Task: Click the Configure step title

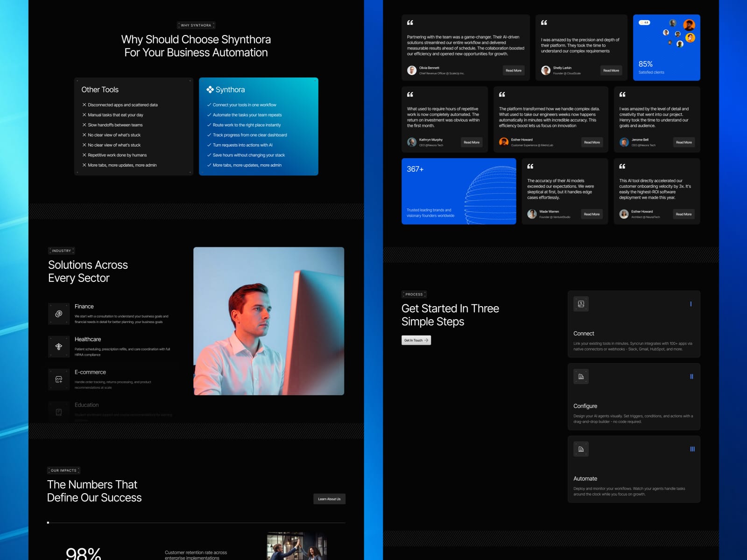Action: (585, 406)
